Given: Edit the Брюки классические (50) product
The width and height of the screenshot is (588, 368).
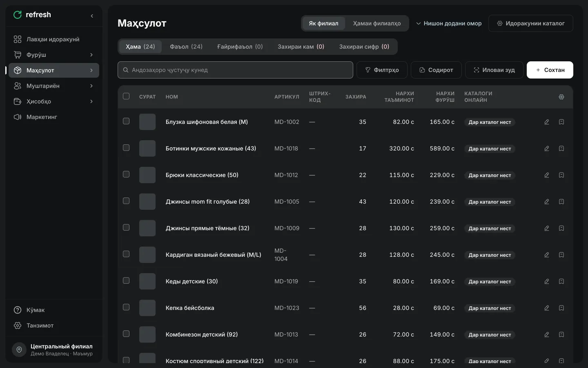Looking at the screenshot, I should [x=547, y=175].
